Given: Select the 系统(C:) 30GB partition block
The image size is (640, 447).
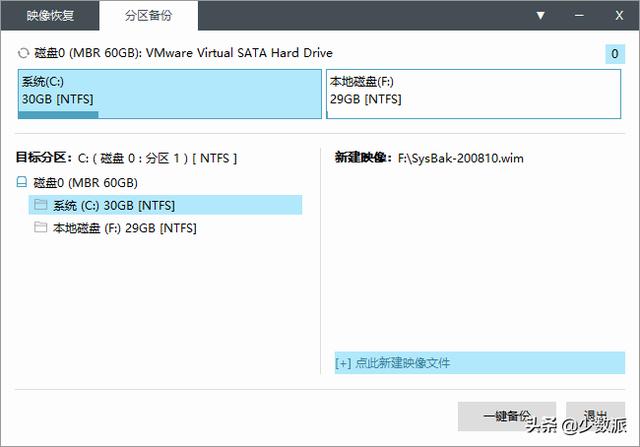Looking at the screenshot, I should pyautogui.click(x=170, y=94).
